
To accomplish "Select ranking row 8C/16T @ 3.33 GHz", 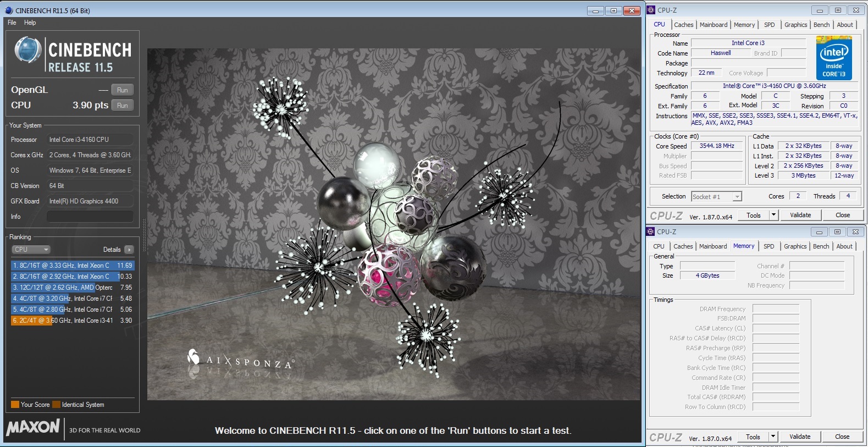I will [x=72, y=266].
